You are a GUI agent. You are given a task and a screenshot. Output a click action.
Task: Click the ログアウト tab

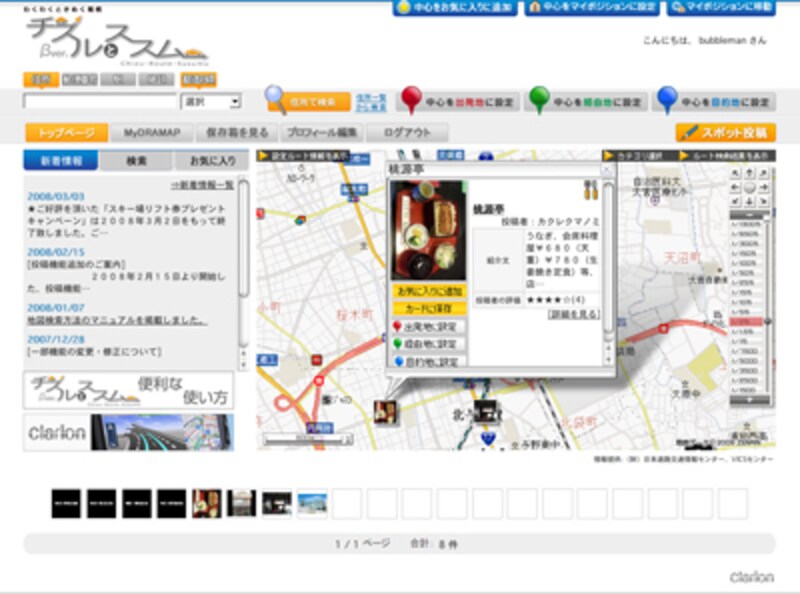click(x=407, y=133)
